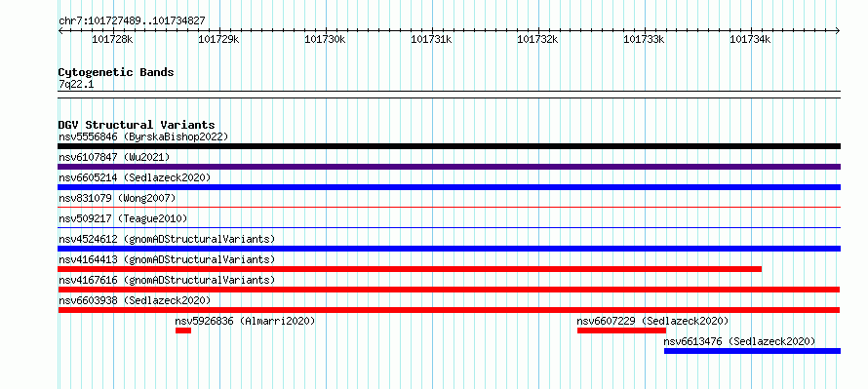Click the 101731k ruler tick label

(x=431, y=39)
